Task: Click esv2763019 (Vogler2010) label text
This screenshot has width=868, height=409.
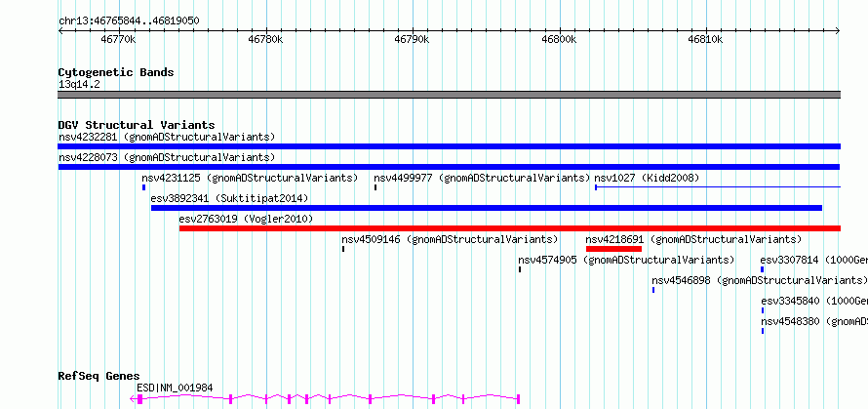Action: [x=246, y=219]
